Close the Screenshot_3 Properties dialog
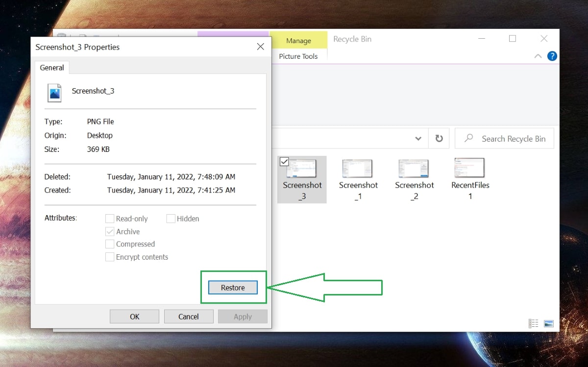 [260, 47]
